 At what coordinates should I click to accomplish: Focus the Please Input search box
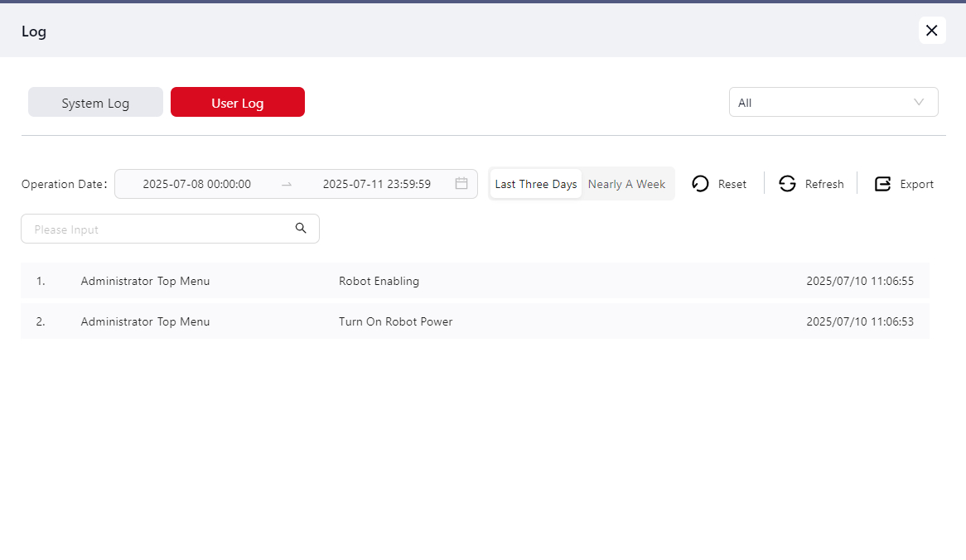157,229
